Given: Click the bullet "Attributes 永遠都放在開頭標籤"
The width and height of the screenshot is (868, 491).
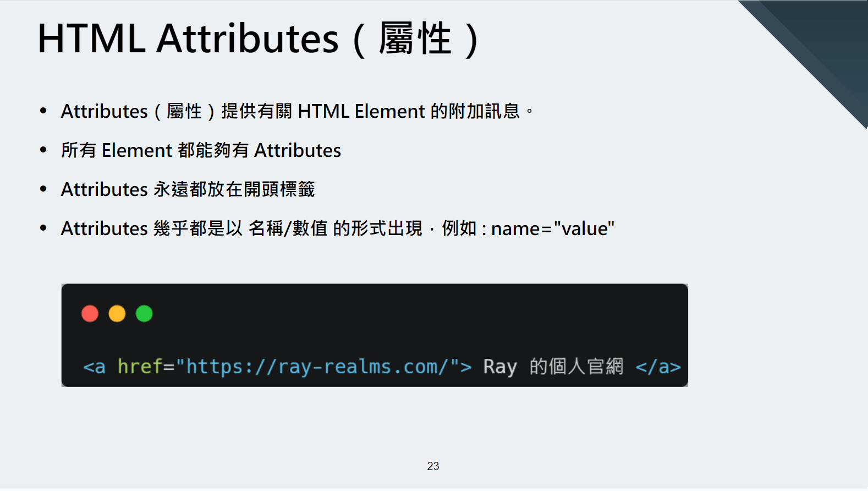Looking at the screenshot, I should click(188, 189).
